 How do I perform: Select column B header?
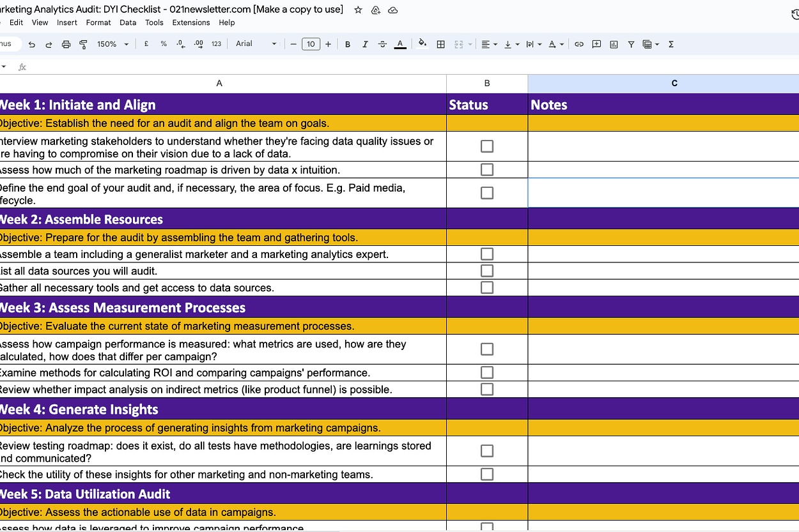click(487, 84)
